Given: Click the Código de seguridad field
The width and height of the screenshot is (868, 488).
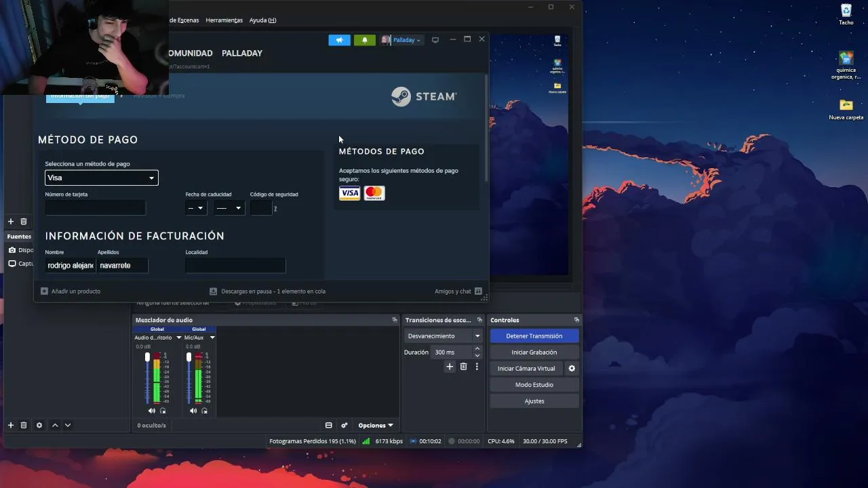Looking at the screenshot, I should (261, 207).
